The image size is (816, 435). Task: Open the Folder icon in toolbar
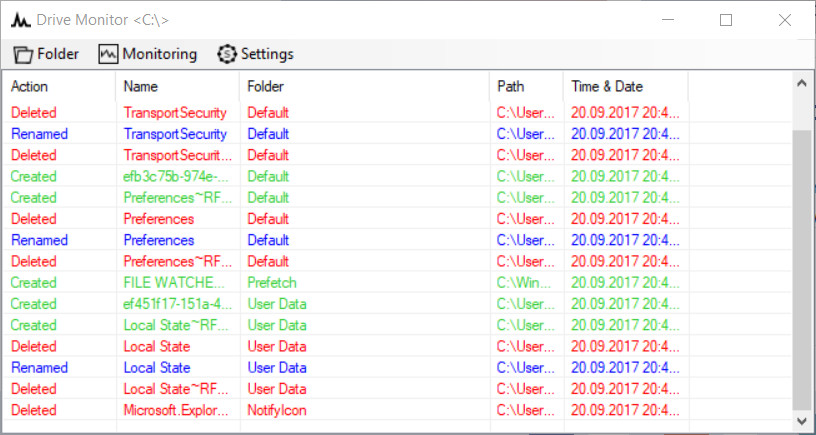[23, 54]
